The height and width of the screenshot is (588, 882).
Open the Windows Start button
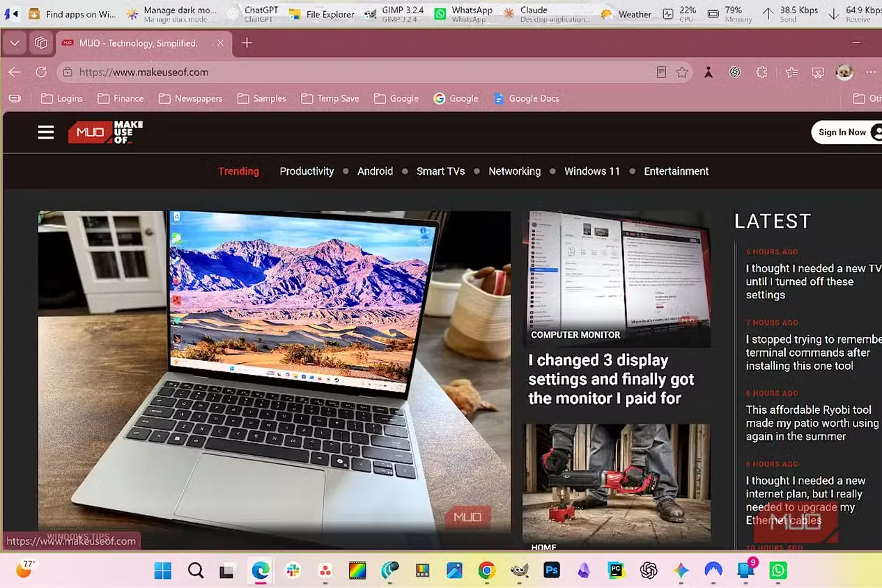[x=163, y=571]
